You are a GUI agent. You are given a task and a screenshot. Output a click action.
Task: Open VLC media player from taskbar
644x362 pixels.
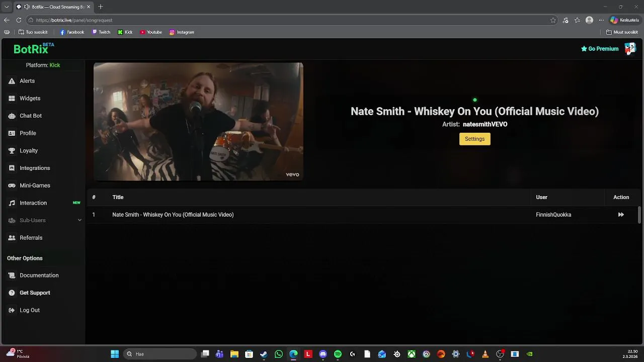point(485,354)
